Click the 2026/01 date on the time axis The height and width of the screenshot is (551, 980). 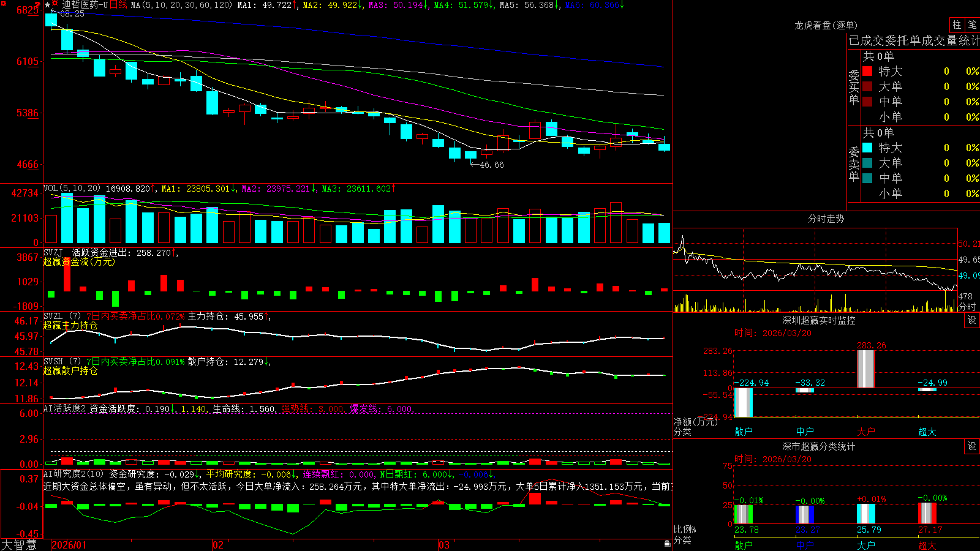tap(69, 545)
